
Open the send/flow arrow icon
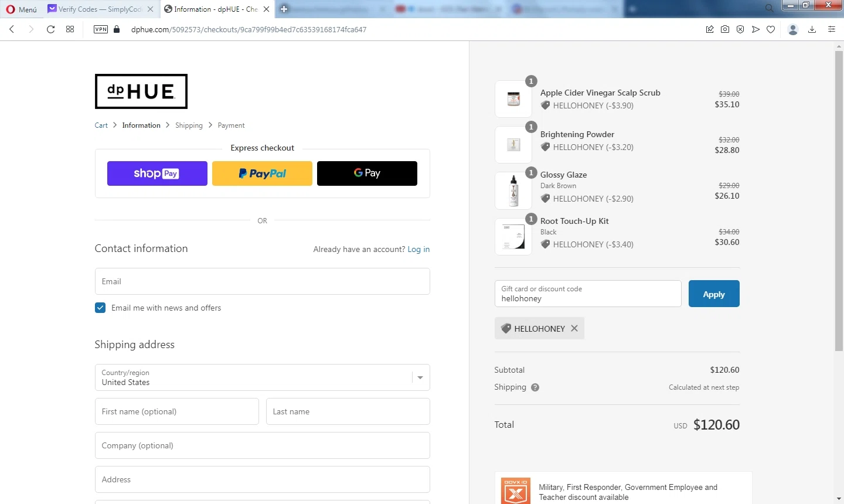755,29
